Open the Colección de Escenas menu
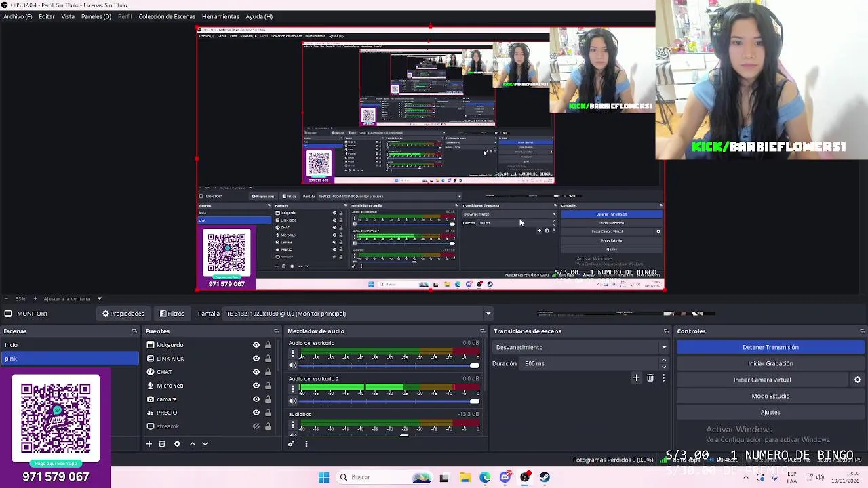Screen dimensions: 868x488 coord(167,16)
